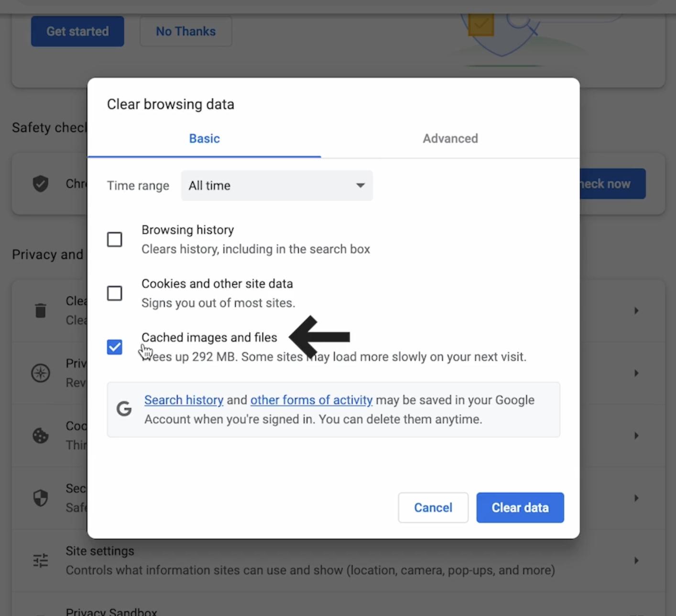
Task: Click the Google G logo icon
Action: (x=124, y=409)
